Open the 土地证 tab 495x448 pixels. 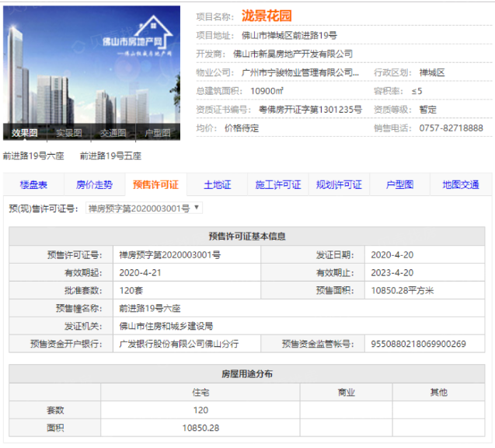pos(217,185)
